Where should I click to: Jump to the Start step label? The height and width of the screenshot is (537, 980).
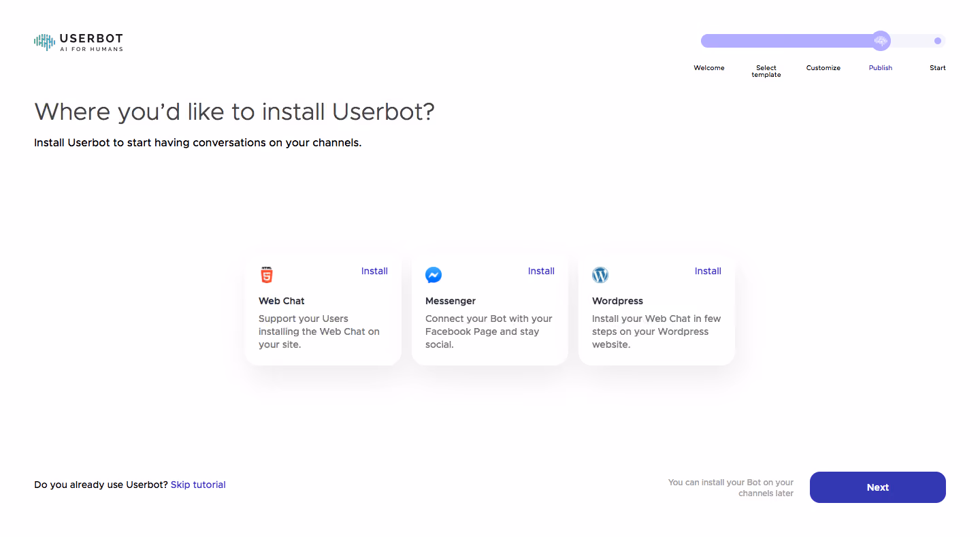click(x=938, y=68)
